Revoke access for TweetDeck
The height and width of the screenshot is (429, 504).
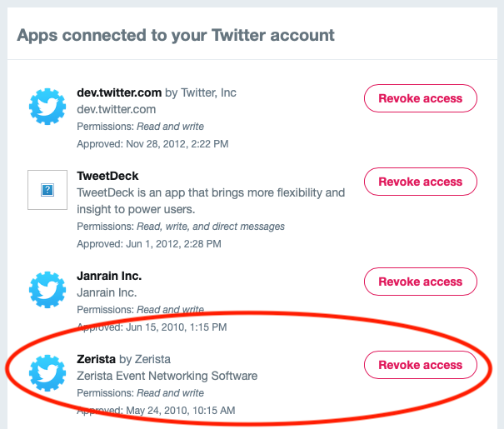point(421,182)
